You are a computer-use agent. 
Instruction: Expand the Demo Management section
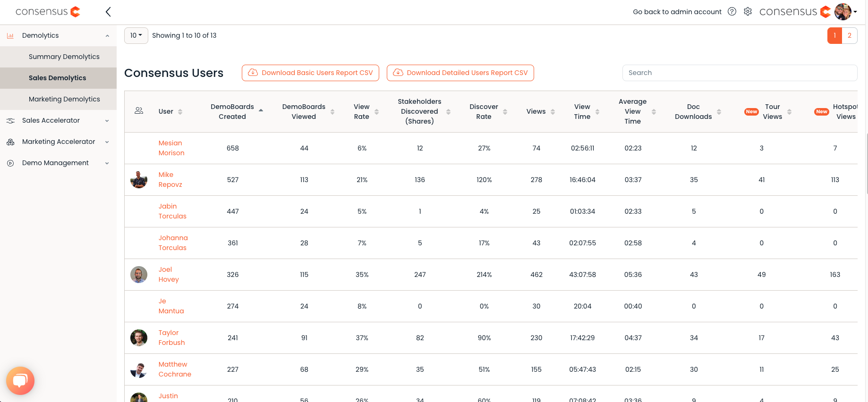pos(107,163)
